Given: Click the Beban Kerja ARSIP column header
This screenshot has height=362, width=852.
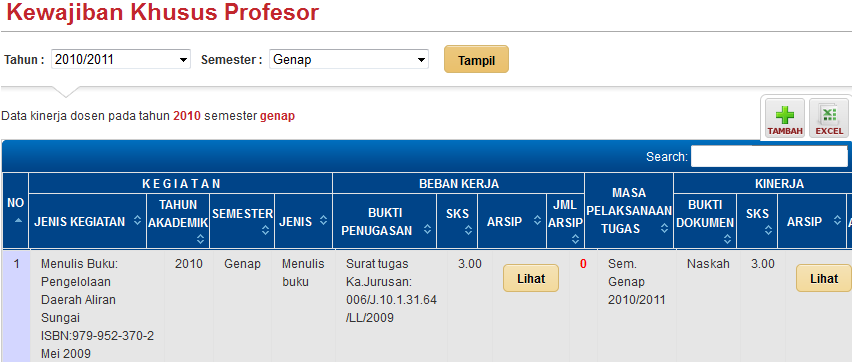Looking at the screenshot, I should (x=512, y=221).
